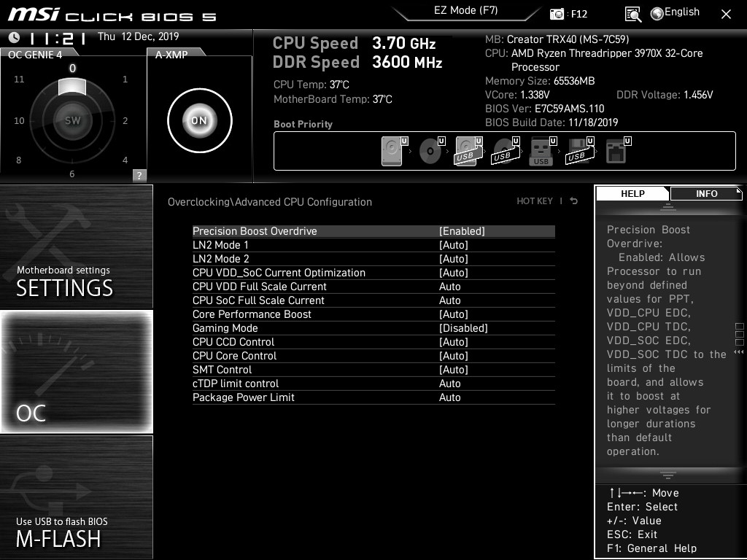Toggle Gaming Mode Disabled setting
Viewport: 747px width, 560px height.
pos(463,328)
